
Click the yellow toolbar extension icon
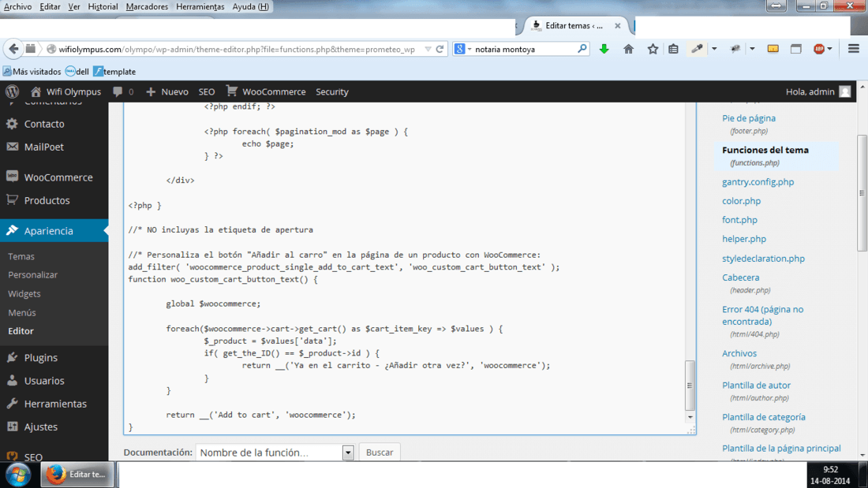(773, 49)
